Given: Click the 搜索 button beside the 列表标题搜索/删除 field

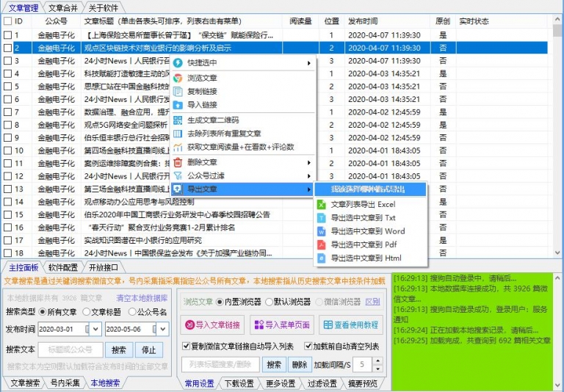Looking at the screenshot, I should 274,365.
